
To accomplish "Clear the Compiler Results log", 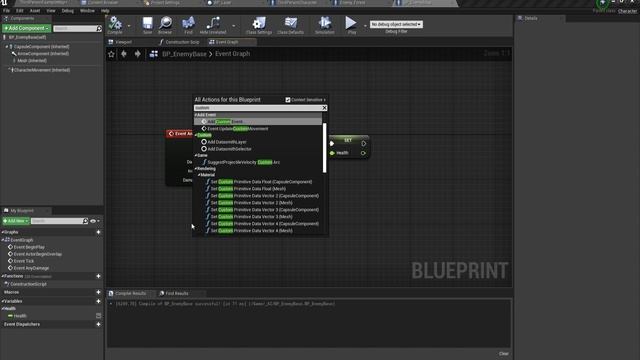I will [x=504, y=354].
